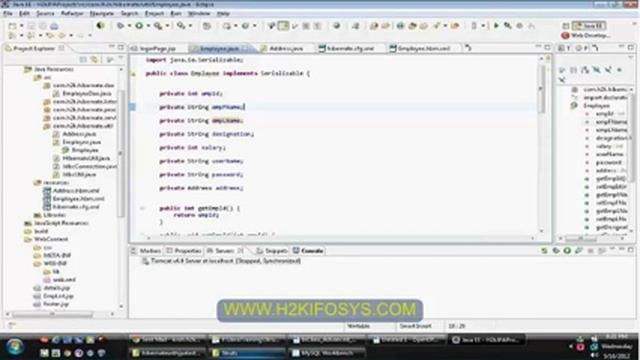The width and height of the screenshot is (640, 360).
Task: Open the Markers tab
Action: 146,251
